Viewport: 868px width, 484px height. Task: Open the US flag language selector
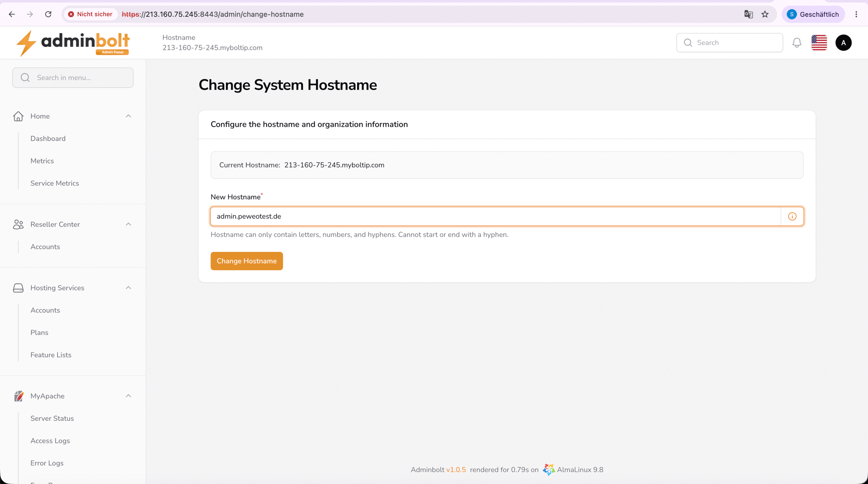tap(819, 43)
